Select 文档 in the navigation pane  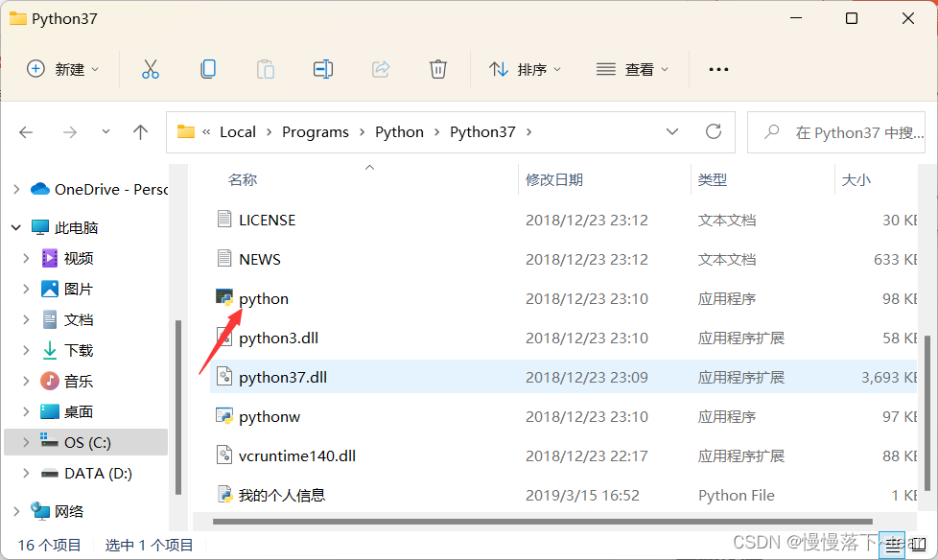[79, 319]
